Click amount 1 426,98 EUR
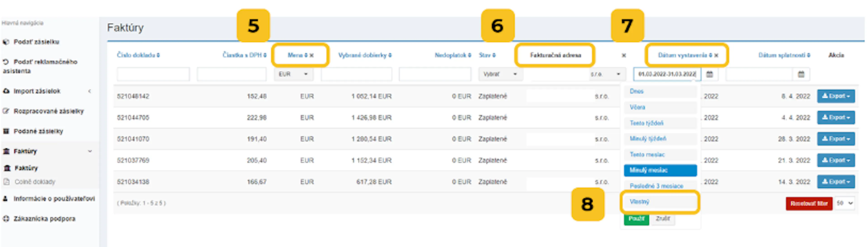 coord(372,117)
